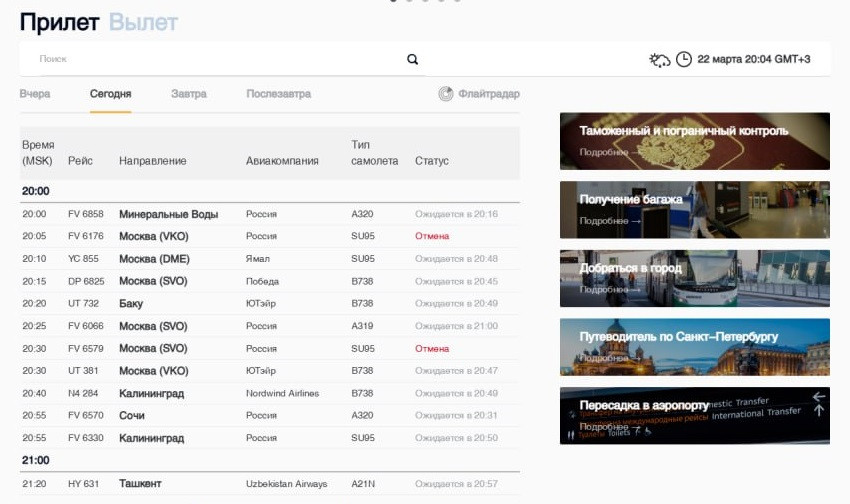This screenshot has width=850, height=504.
Task: Click the cancelled flight FV 6176 row
Action: [269, 237]
